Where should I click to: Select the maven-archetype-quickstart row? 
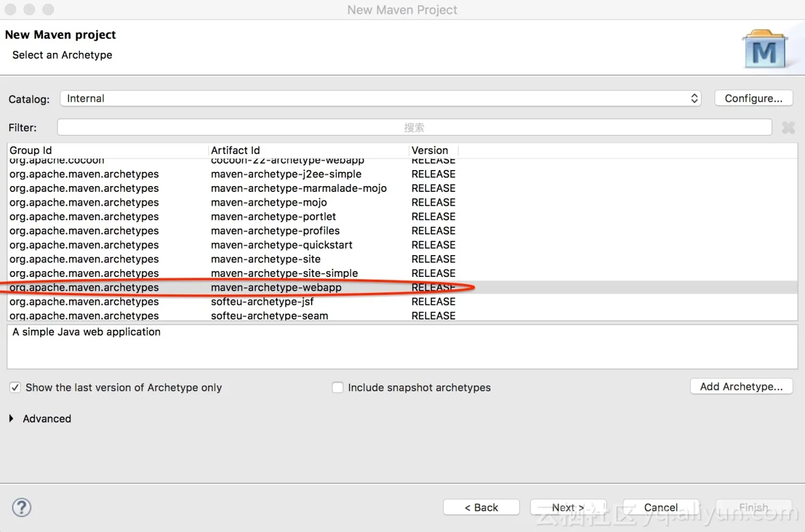402,245
